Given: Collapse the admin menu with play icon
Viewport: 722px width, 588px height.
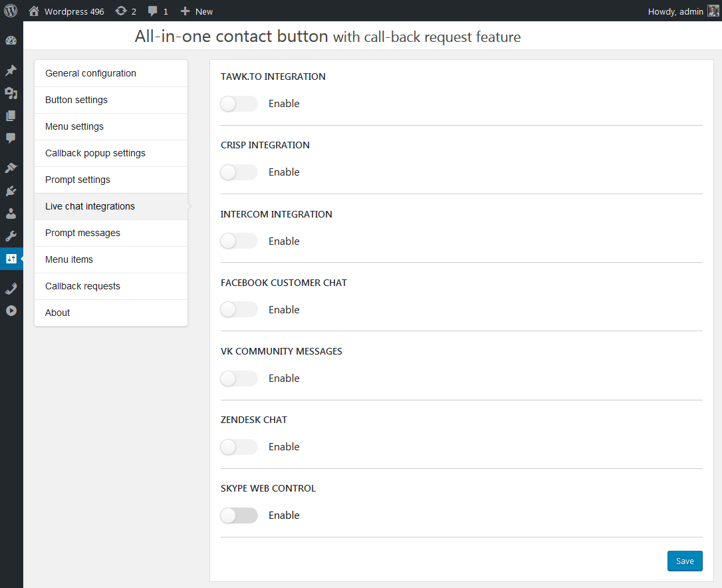Looking at the screenshot, I should point(11,311).
